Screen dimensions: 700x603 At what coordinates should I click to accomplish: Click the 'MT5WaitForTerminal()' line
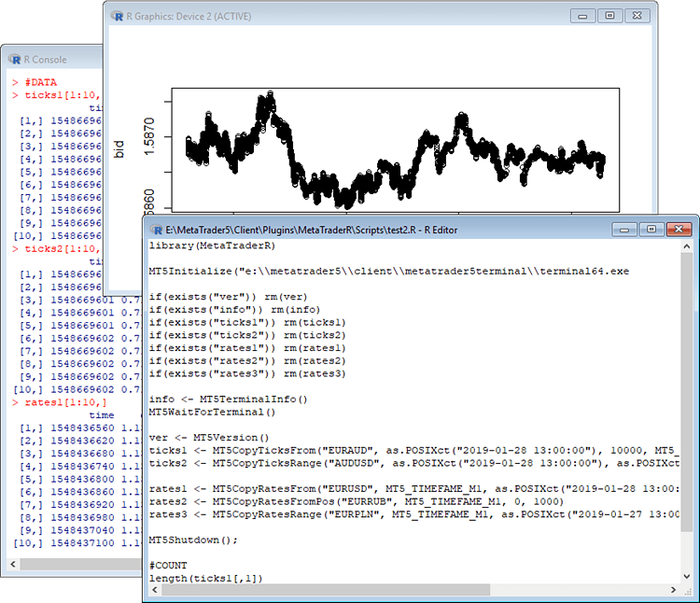pyautogui.click(x=212, y=412)
